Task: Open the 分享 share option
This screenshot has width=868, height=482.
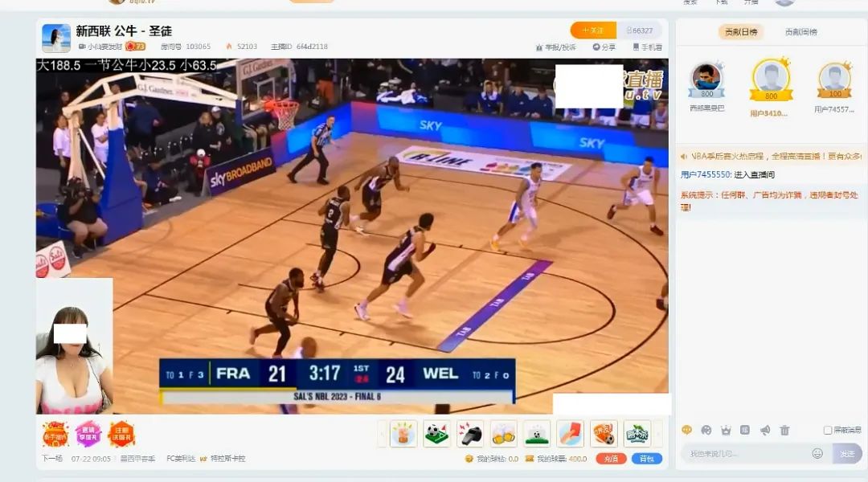Action: pos(604,47)
